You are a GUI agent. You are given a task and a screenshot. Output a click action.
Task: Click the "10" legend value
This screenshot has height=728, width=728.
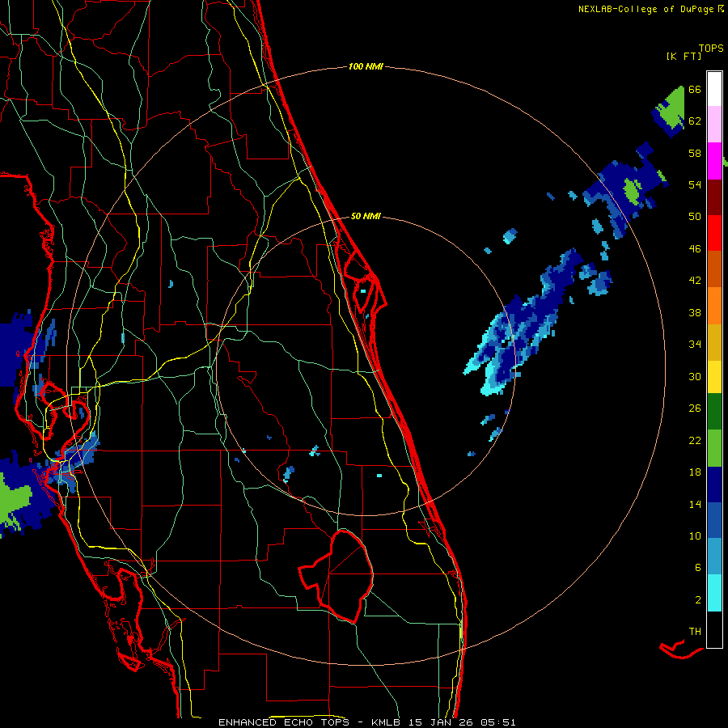click(x=695, y=535)
